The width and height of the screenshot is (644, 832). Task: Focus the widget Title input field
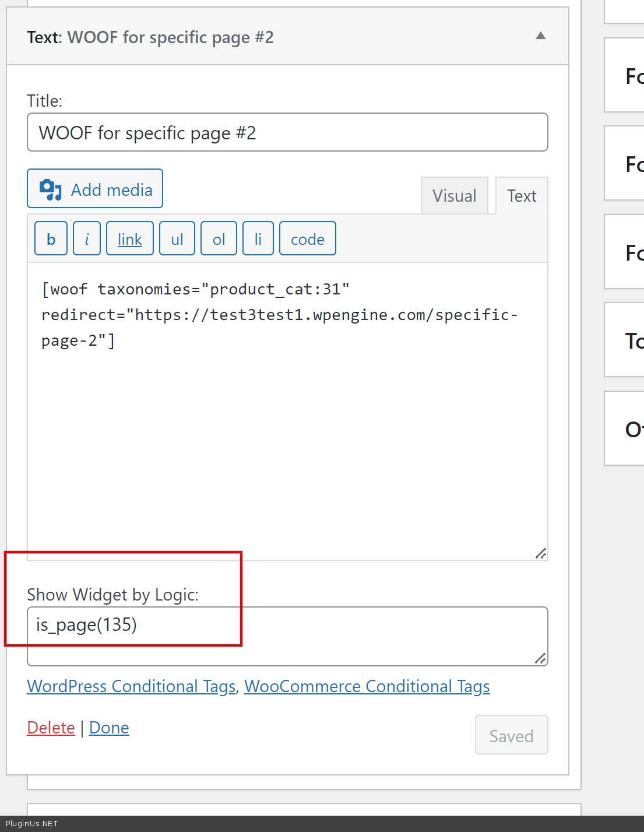point(287,133)
